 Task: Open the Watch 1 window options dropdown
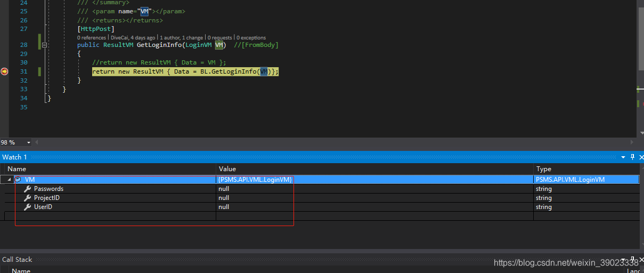point(623,157)
